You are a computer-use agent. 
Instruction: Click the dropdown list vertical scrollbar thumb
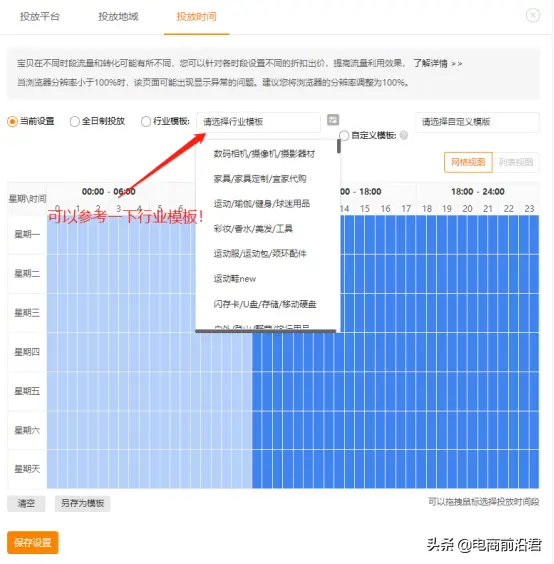tap(339, 146)
